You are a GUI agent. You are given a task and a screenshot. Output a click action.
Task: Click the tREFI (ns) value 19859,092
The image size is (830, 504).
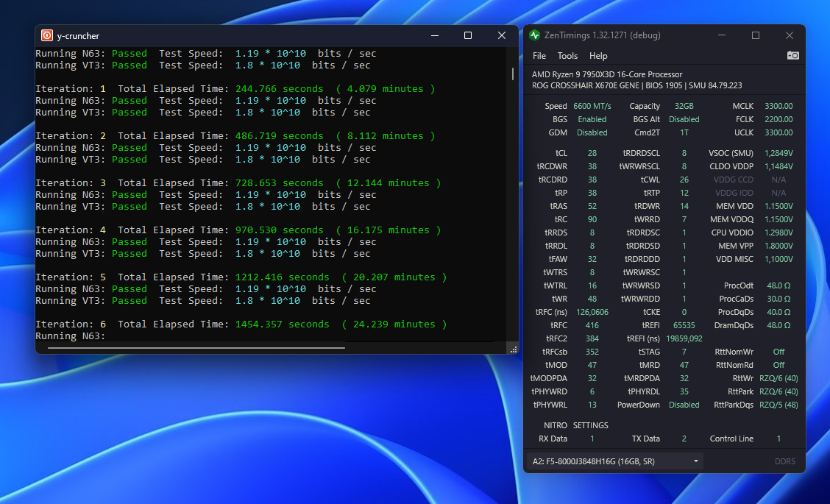pyautogui.click(x=684, y=338)
